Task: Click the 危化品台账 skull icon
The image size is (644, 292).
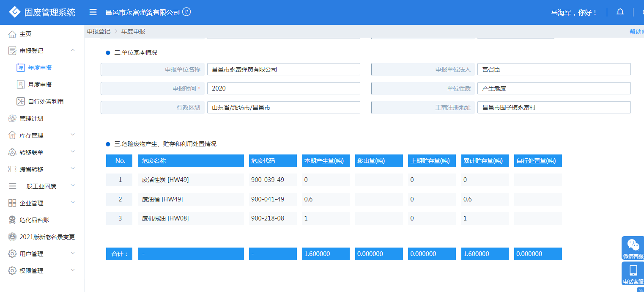Action: click(12, 220)
